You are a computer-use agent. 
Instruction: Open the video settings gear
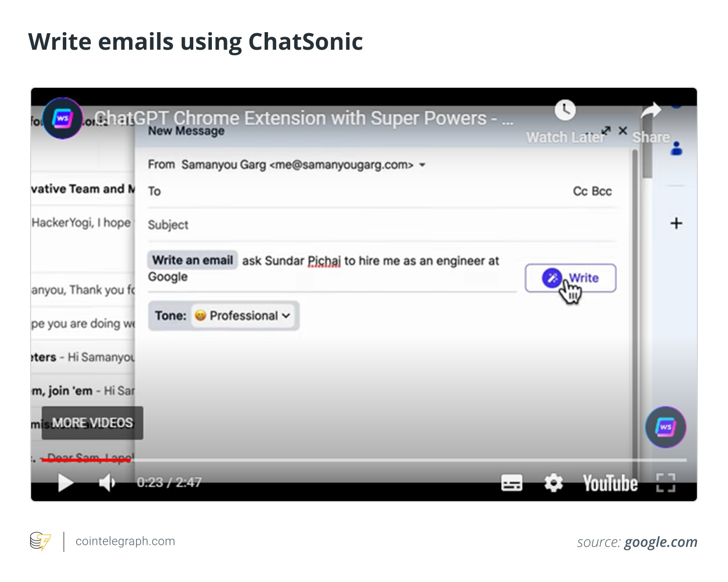pos(553,483)
